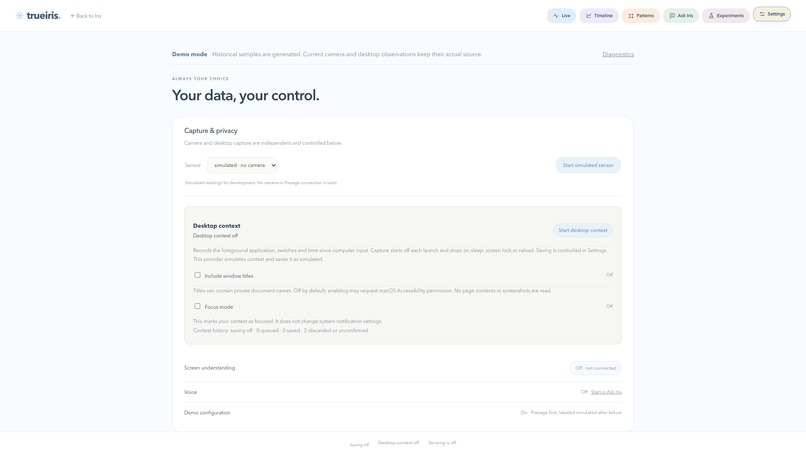Open the Experiments tab
This screenshot has height=453, width=806.
click(x=726, y=15)
